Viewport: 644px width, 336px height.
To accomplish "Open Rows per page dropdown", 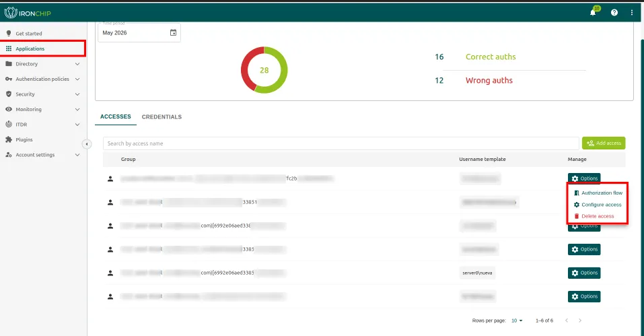I will pyautogui.click(x=517, y=321).
